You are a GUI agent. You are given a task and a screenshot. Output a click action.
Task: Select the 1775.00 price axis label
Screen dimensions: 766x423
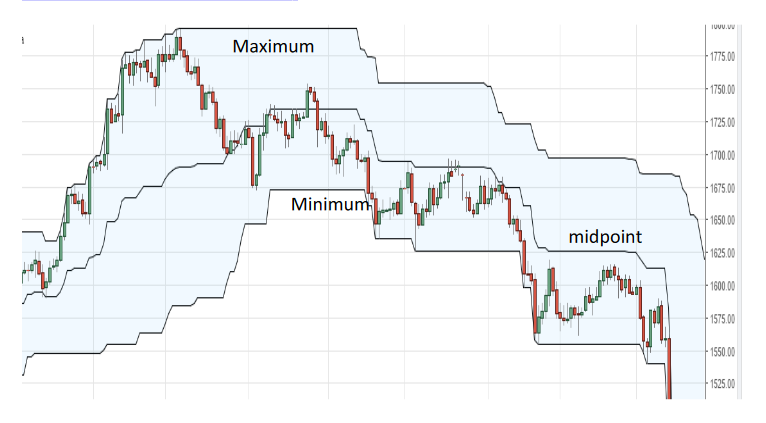[723, 57]
